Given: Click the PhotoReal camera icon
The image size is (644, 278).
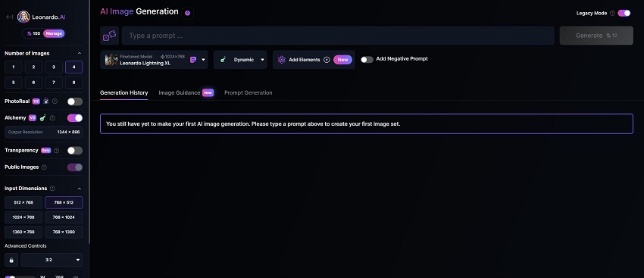Looking at the screenshot, I should [x=46, y=101].
